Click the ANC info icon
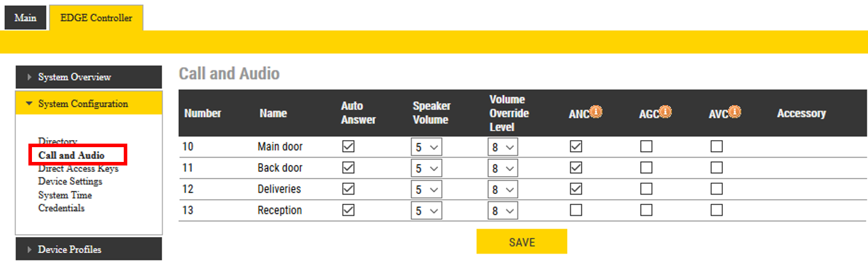 coord(596,111)
